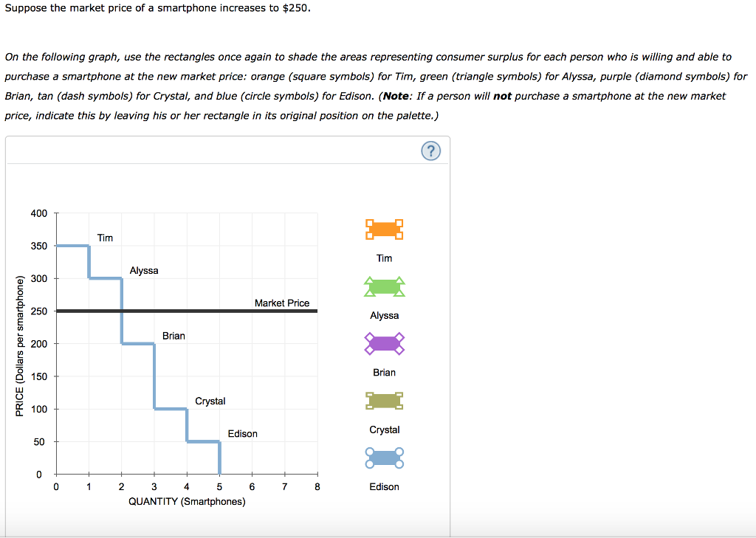Click the Edison label below the blue rectangle
756x538 pixels.
(x=384, y=487)
